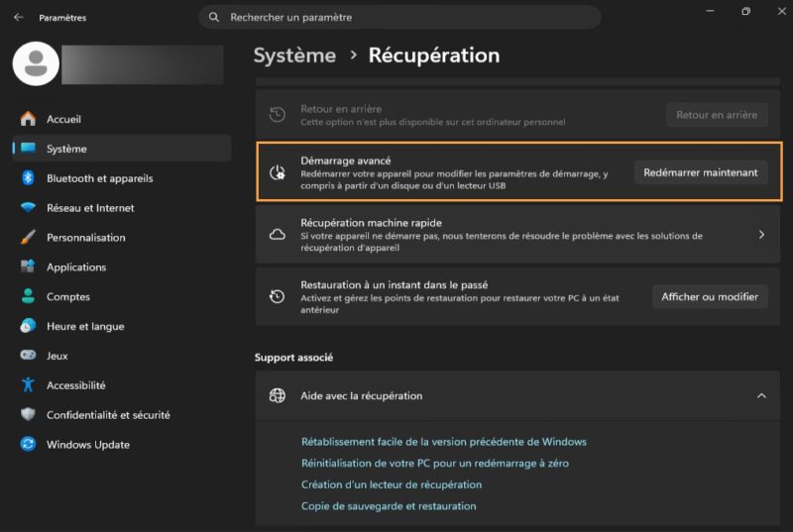Click the Redémarrer maintenant button
The width and height of the screenshot is (793, 532).
[701, 172]
